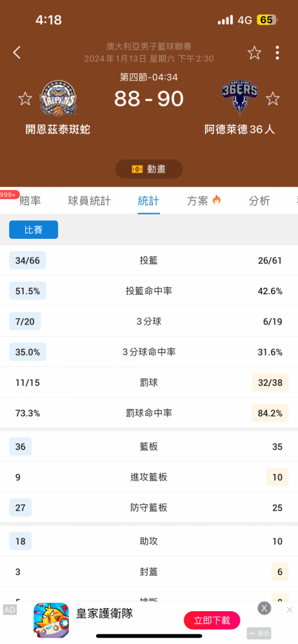298x644 pixels.
Task: Select the 統計 tab
Action: [x=148, y=201]
